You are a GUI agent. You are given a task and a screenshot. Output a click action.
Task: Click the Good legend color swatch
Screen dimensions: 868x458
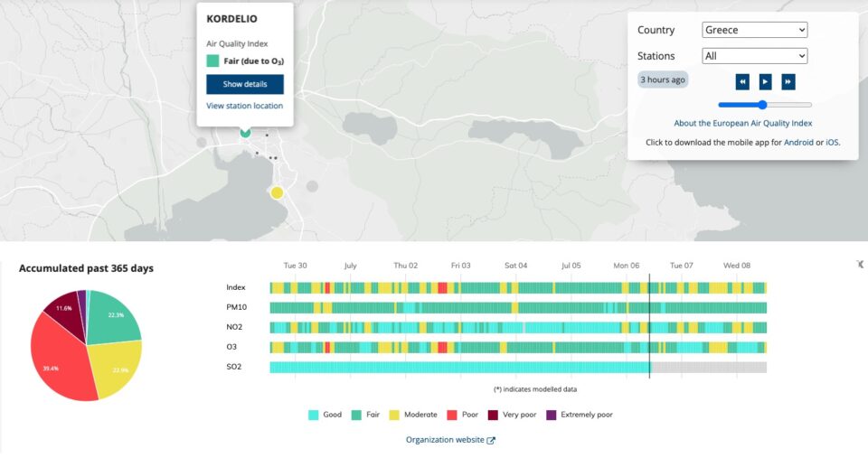click(x=314, y=415)
